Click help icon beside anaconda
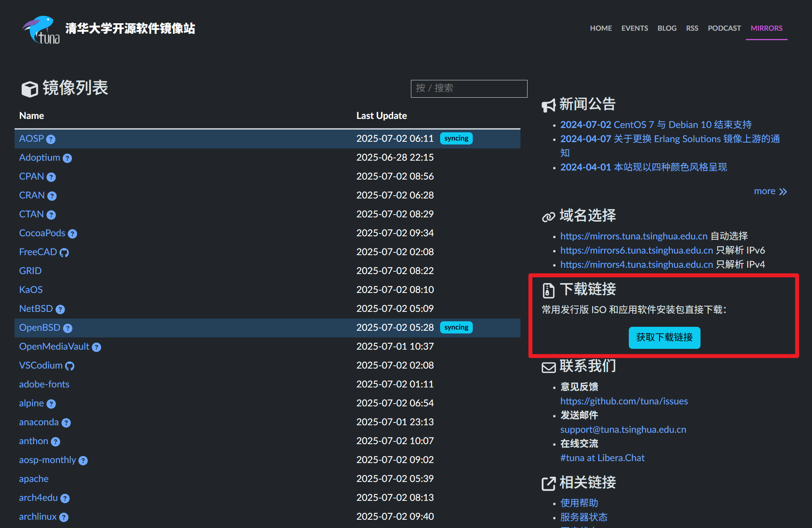Screen dimensions: 812x528 66,423
